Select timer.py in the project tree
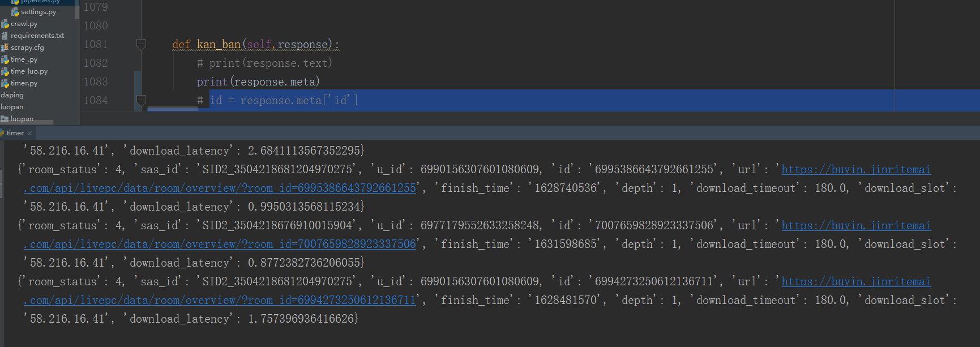This screenshot has height=347, width=980. click(24, 83)
